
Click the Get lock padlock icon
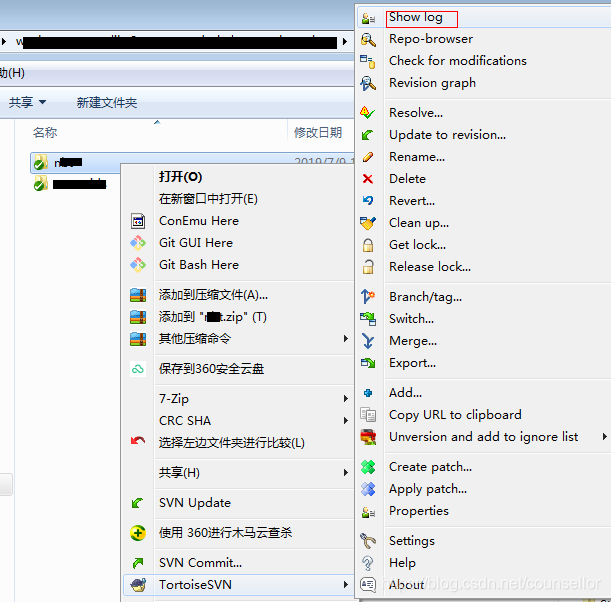(368, 245)
